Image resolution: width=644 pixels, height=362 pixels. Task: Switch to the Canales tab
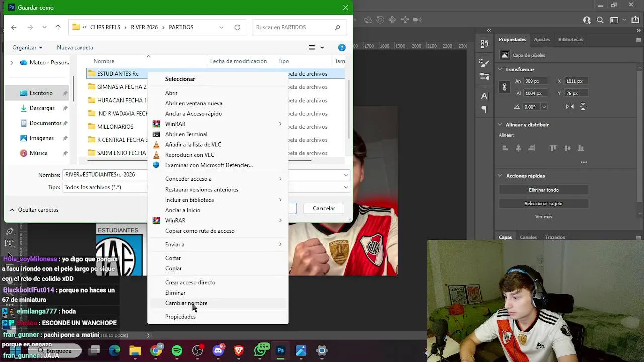coord(528,237)
